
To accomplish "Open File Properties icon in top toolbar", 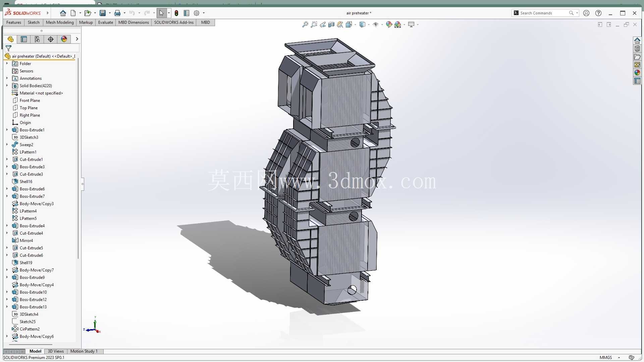I will 186,13.
